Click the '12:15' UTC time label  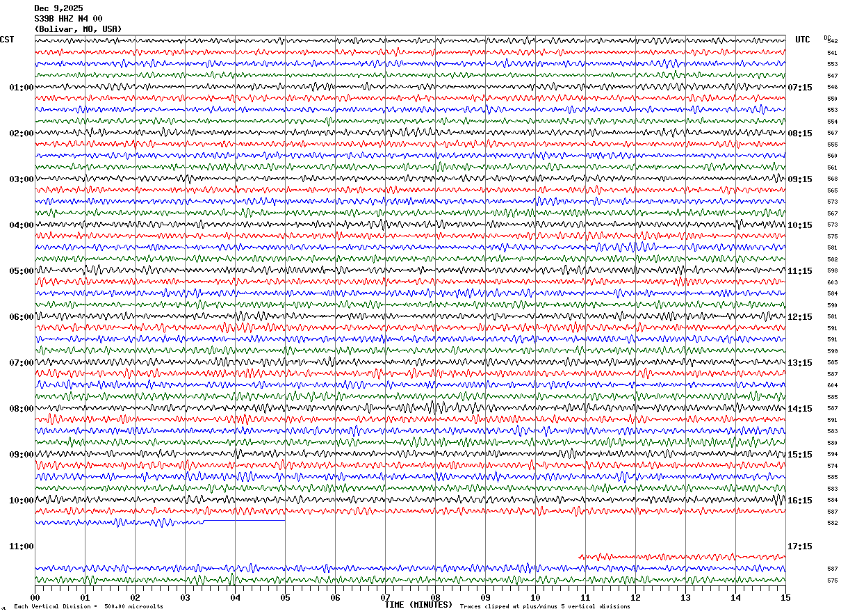point(799,317)
